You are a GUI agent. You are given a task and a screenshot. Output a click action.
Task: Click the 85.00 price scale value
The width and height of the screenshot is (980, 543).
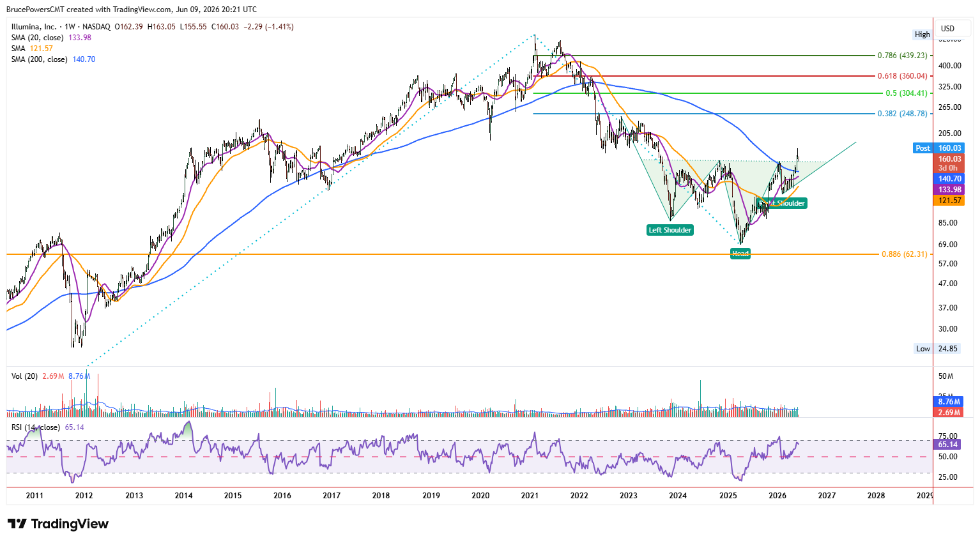click(948, 223)
